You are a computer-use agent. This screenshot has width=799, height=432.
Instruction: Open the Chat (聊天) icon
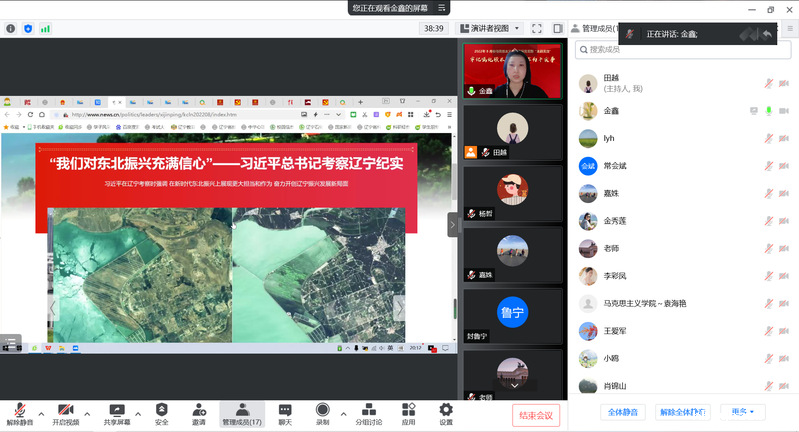pyautogui.click(x=285, y=414)
